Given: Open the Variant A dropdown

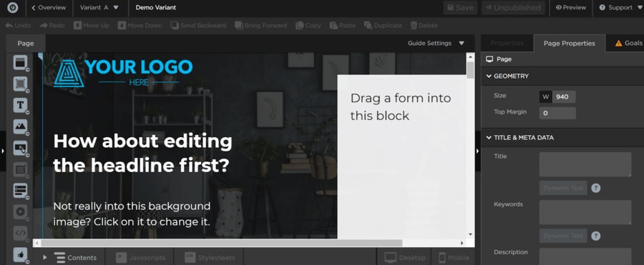Looking at the screenshot, I should click(x=99, y=7).
